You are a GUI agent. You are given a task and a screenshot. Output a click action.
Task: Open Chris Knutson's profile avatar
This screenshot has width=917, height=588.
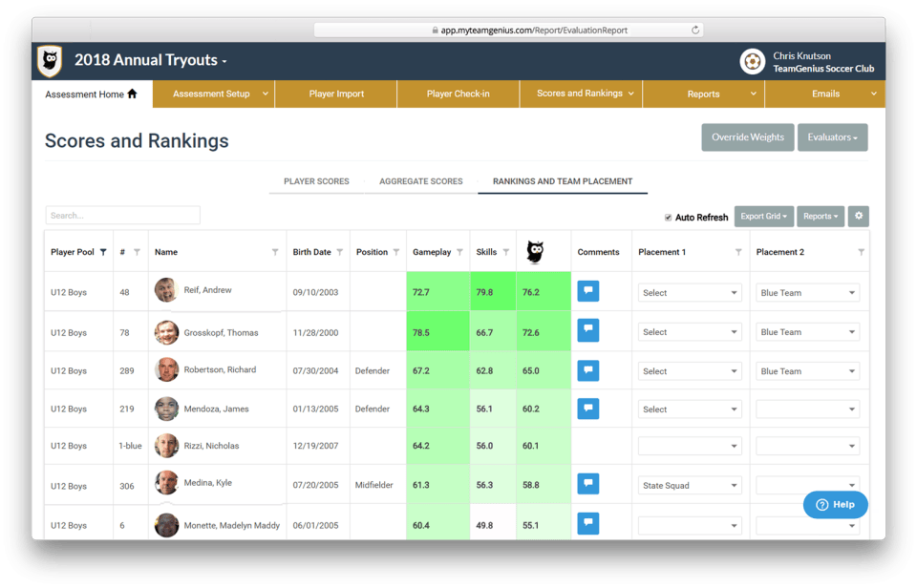pyautogui.click(x=753, y=60)
